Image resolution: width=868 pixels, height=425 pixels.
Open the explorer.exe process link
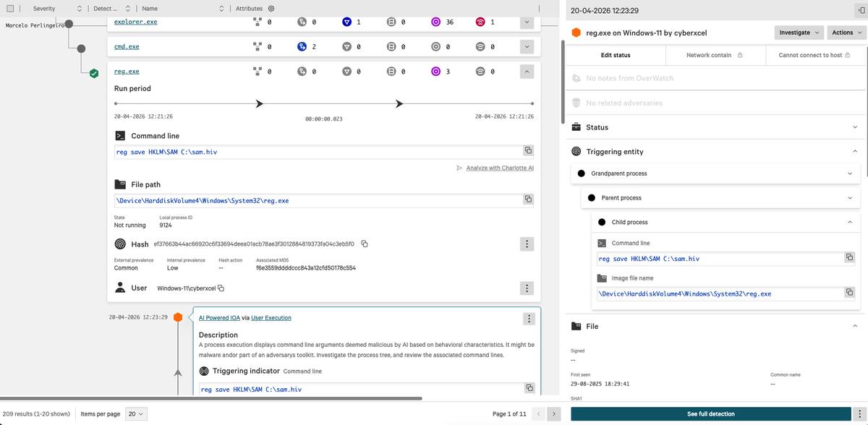point(135,22)
